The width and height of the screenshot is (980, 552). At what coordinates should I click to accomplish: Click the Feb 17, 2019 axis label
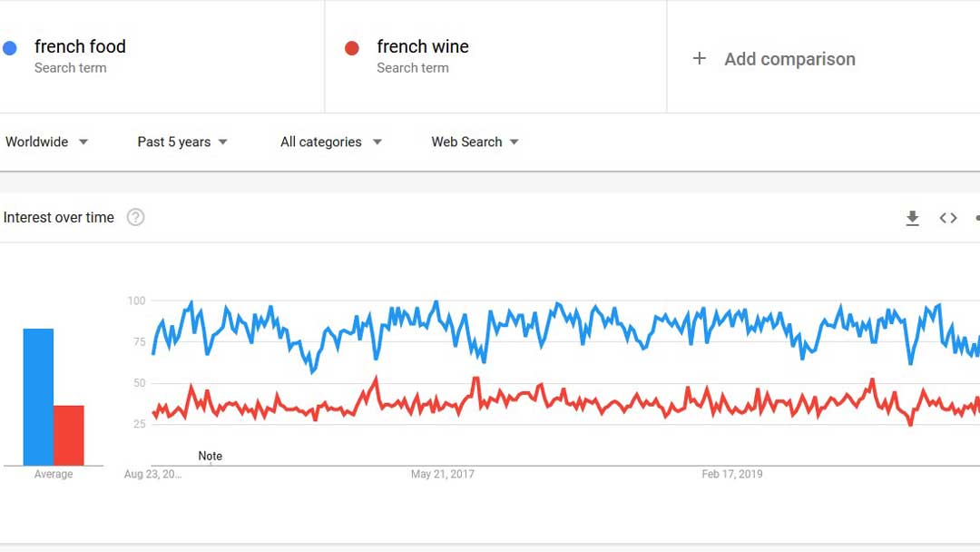[732, 474]
